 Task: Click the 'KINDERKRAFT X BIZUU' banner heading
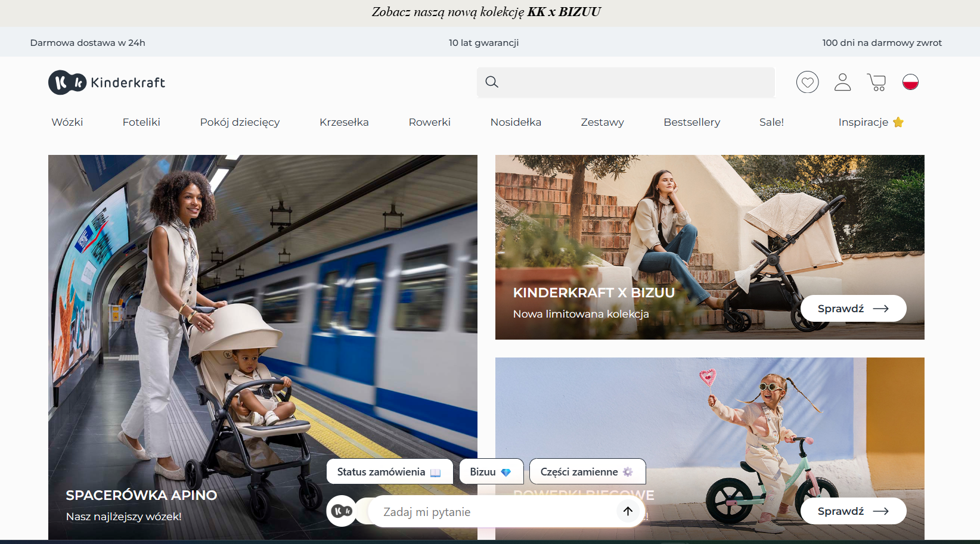(594, 293)
